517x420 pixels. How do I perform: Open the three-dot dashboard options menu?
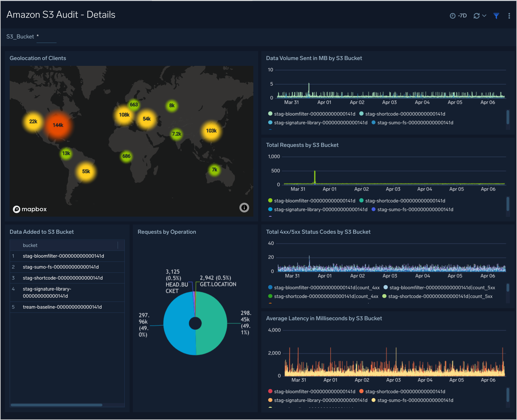point(509,15)
